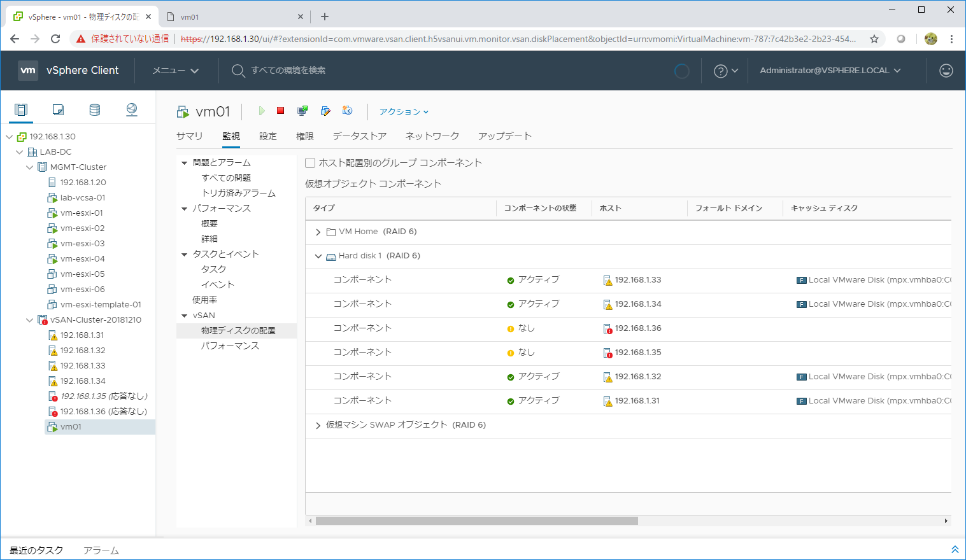The height and width of the screenshot is (560, 966).
Task: Open パフォーマンス under vSAN
Action: tap(230, 346)
